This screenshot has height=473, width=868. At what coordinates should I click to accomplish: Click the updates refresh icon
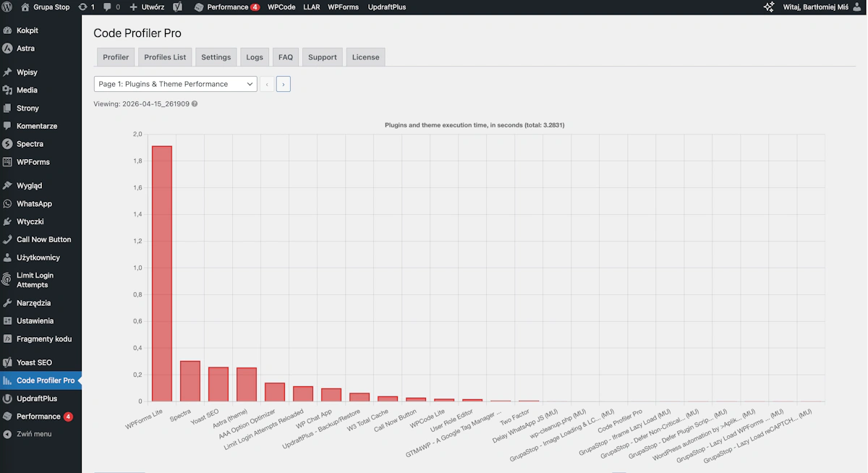click(82, 7)
